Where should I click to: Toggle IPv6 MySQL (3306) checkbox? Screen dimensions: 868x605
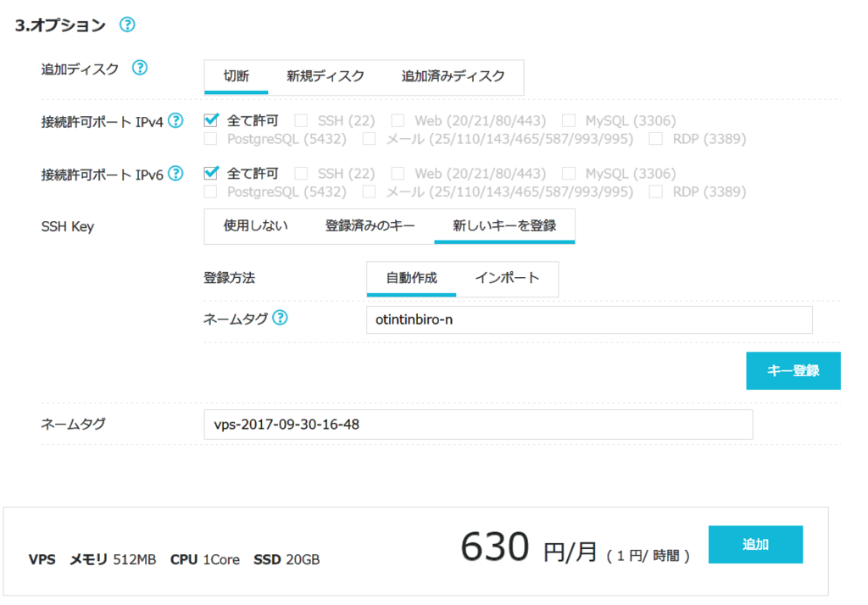coord(569,173)
